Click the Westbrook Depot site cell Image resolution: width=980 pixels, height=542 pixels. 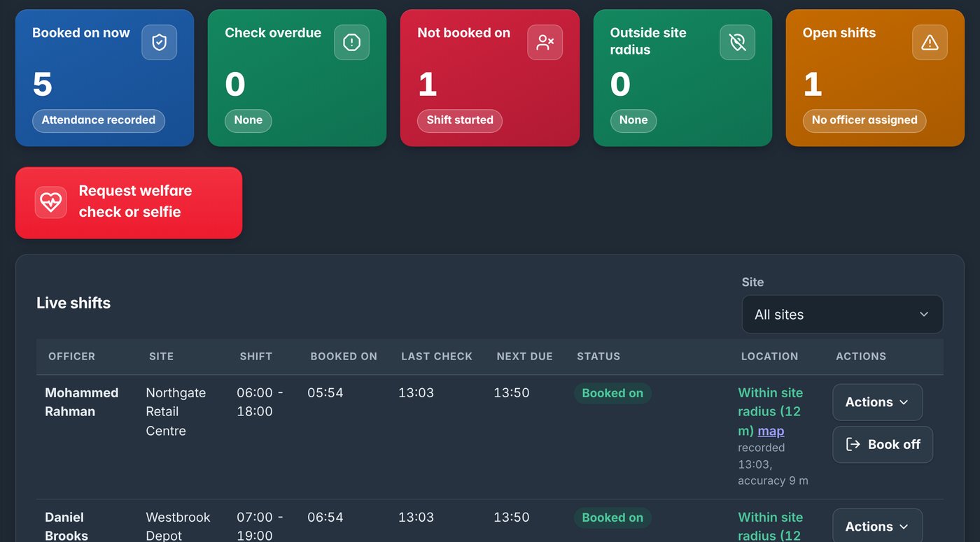click(178, 527)
